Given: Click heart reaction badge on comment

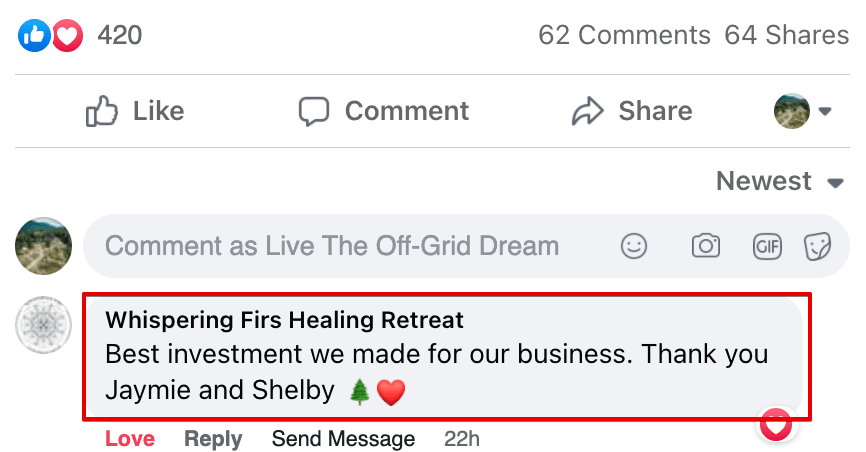Looking at the screenshot, I should click(776, 425).
